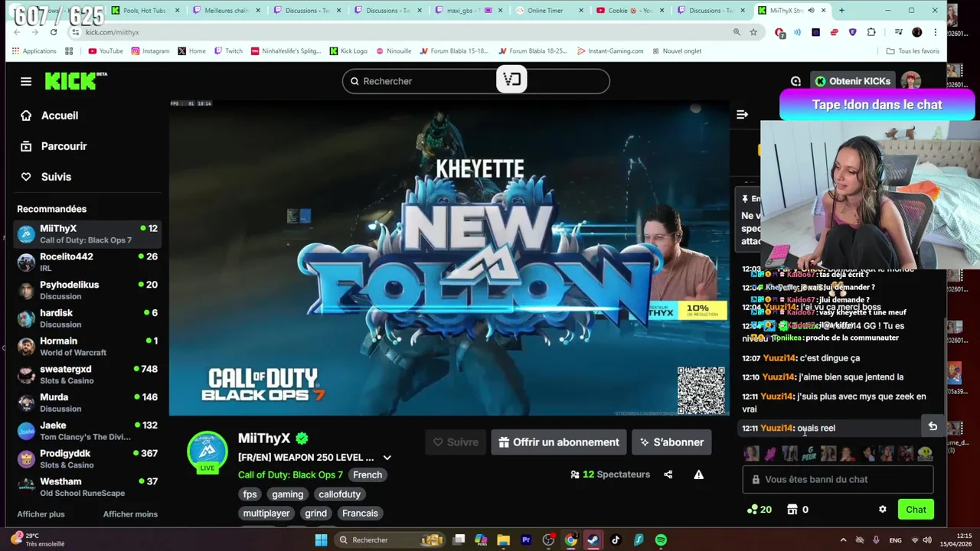The height and width of the screenshot is (551, 980).
Task: Click the Francais tag
Action: [x=360, y=514]
